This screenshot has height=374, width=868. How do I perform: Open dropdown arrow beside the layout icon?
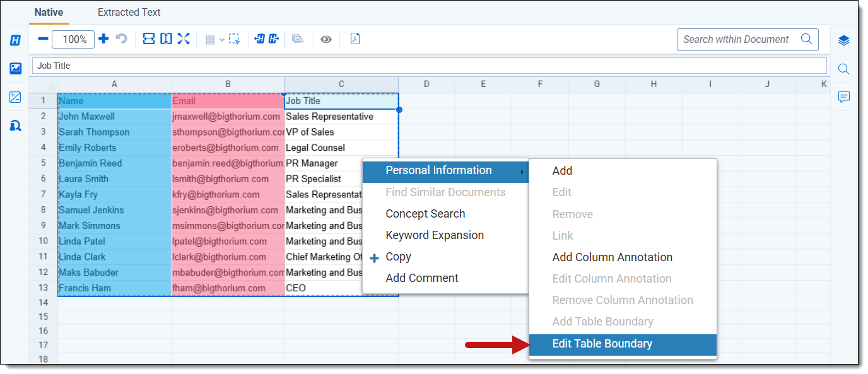(x=222, y=40)
